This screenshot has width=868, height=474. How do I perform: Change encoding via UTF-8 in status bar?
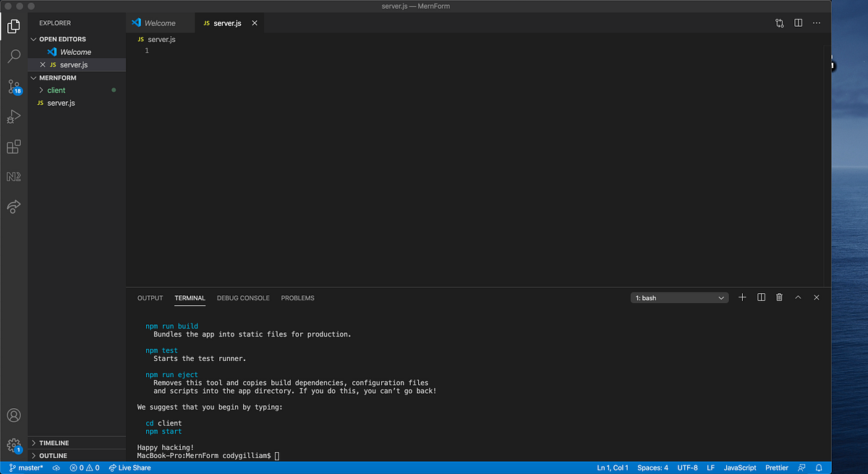click(x=688, y=468)
